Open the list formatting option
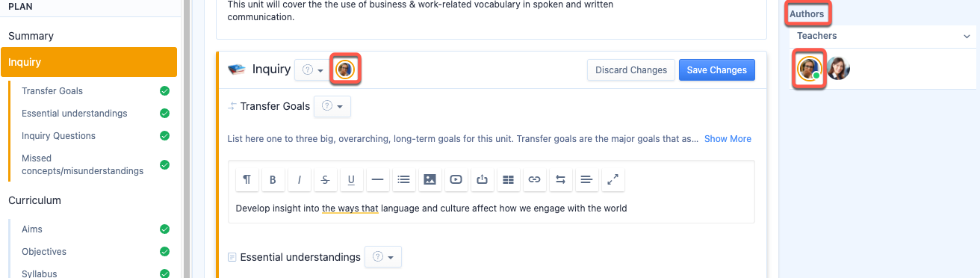The image size is (980, 278). coord(403,179)
